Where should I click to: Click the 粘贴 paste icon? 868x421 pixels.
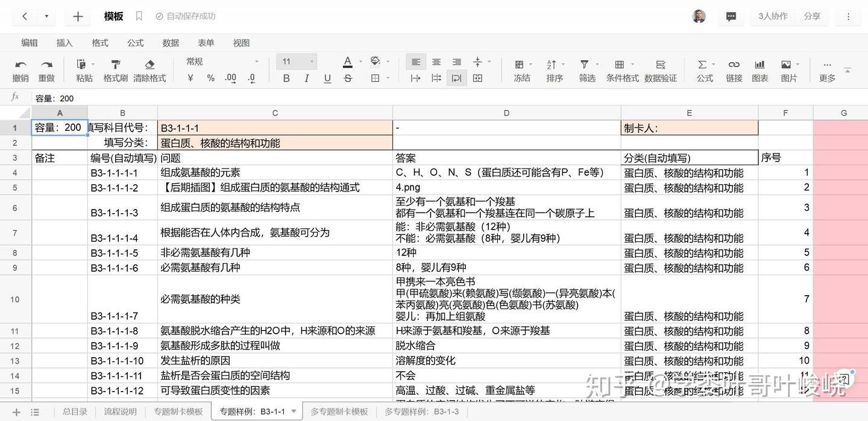coord(81,64)
